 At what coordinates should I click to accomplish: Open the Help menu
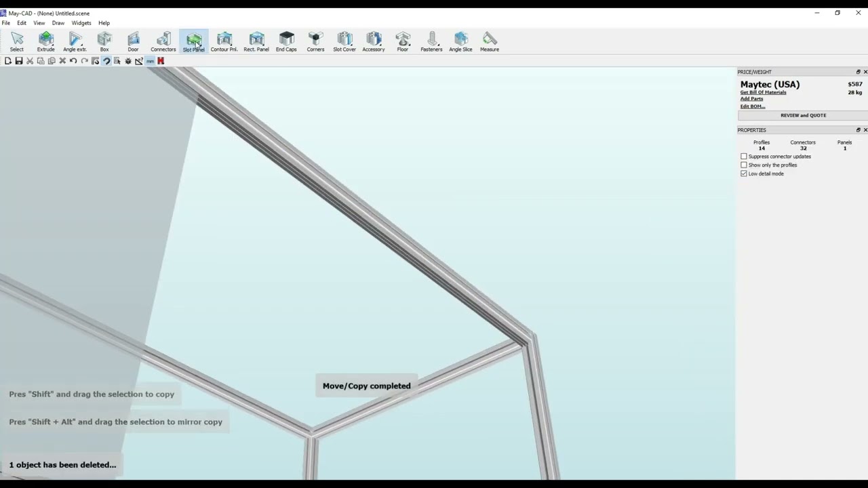(x=104, y=23)
